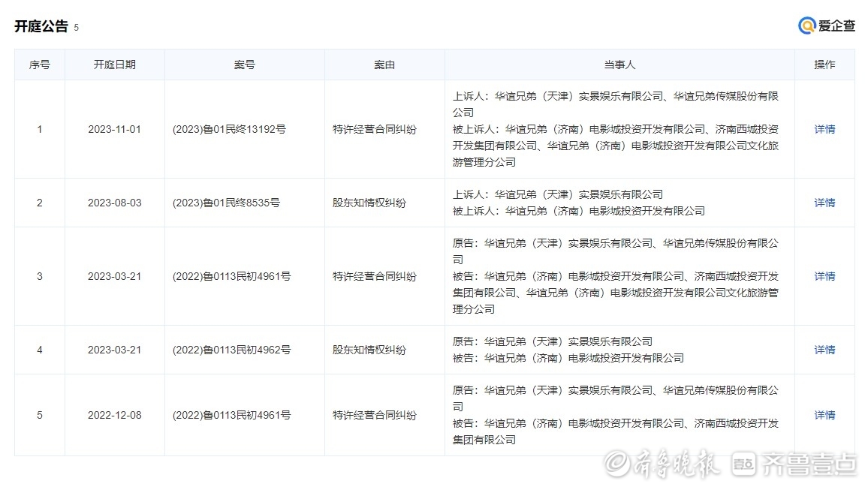
Task: Click 股东知情权纠纷 in row 2
Action: point(369,203)
